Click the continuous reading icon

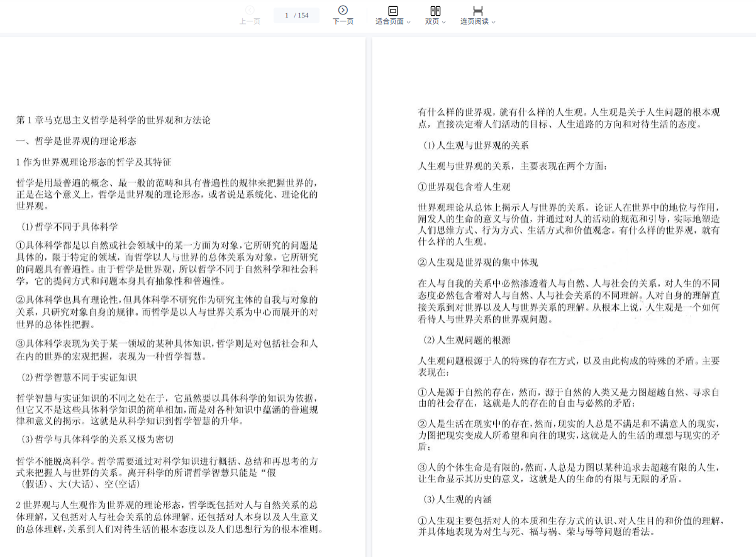coord(478,11)
